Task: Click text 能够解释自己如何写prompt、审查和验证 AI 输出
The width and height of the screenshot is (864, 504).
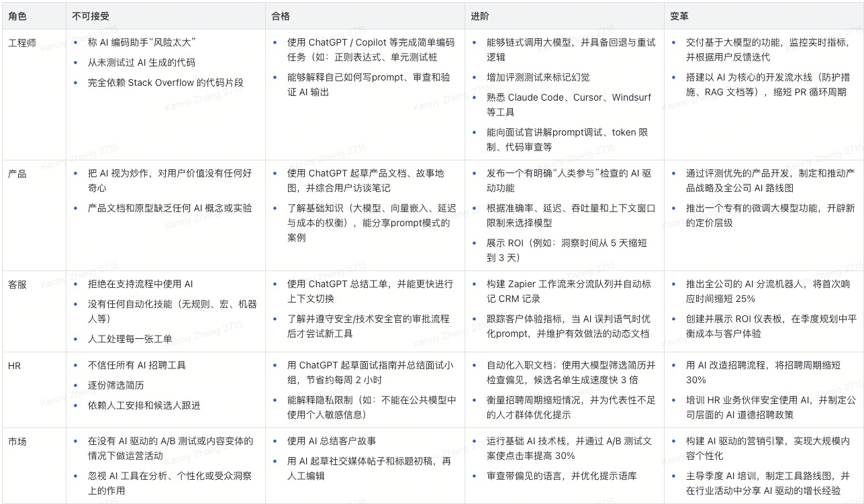Action: coord(369,85)
